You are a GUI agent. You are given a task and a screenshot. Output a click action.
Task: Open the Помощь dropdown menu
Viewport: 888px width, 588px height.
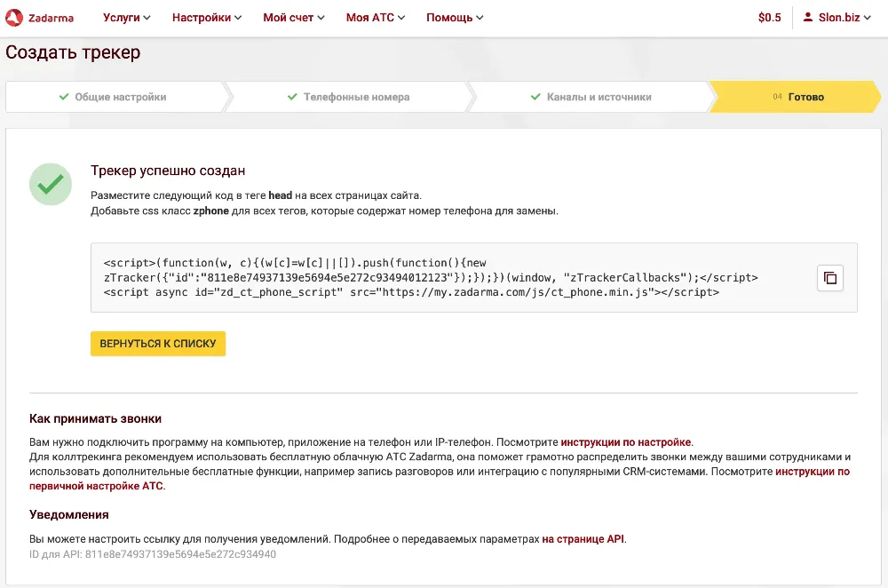[455, 18]
